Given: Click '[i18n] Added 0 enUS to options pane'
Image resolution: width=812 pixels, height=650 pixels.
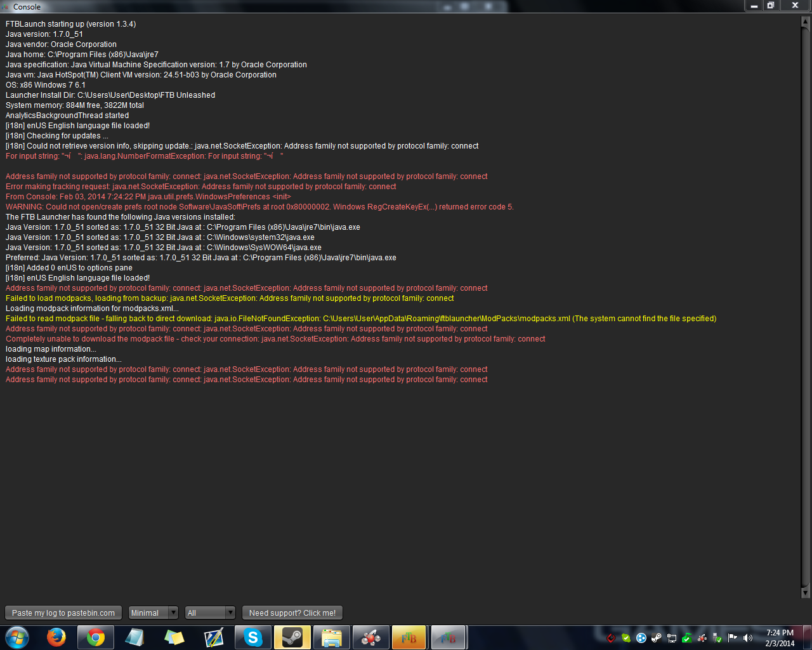Looking at the screenshot, I should click(x=69, y=268).
